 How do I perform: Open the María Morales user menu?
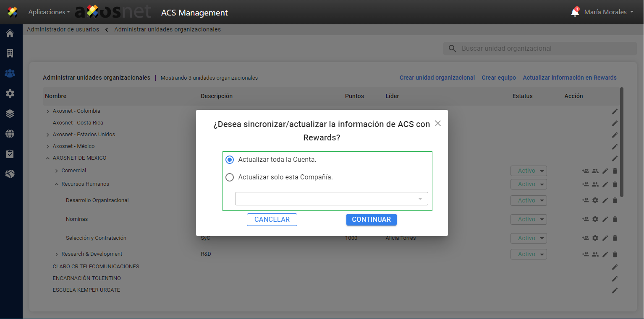[608, 12]
